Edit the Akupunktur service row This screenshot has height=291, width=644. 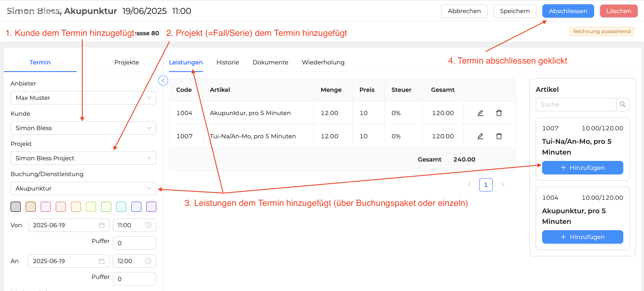tap(480, 113)
